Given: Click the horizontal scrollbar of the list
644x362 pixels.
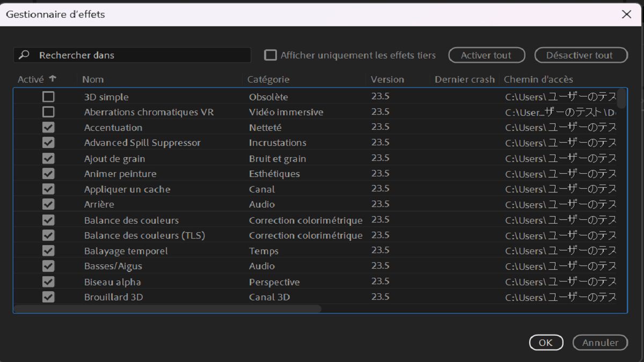Looking at the screenshot, I should (x=167, y=309).
